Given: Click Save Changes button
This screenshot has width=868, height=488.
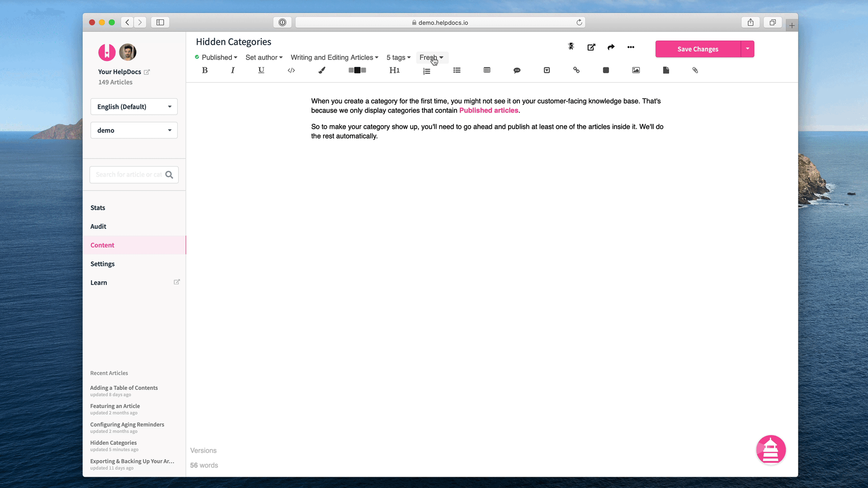Looking at the screenshot, I should coord(698,49).
